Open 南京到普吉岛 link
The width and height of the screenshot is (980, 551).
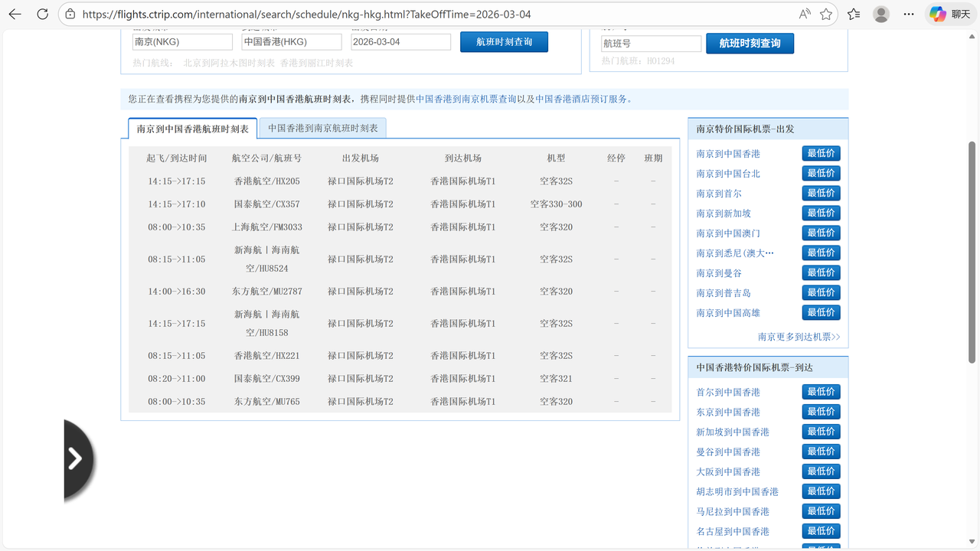(x=724, y=293)
